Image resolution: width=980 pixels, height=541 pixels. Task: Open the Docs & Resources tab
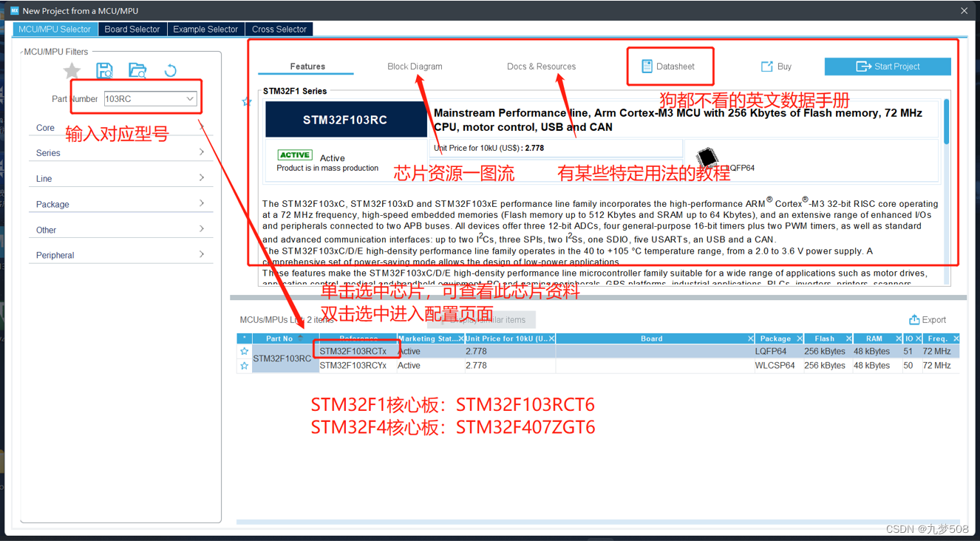(541, 67)
